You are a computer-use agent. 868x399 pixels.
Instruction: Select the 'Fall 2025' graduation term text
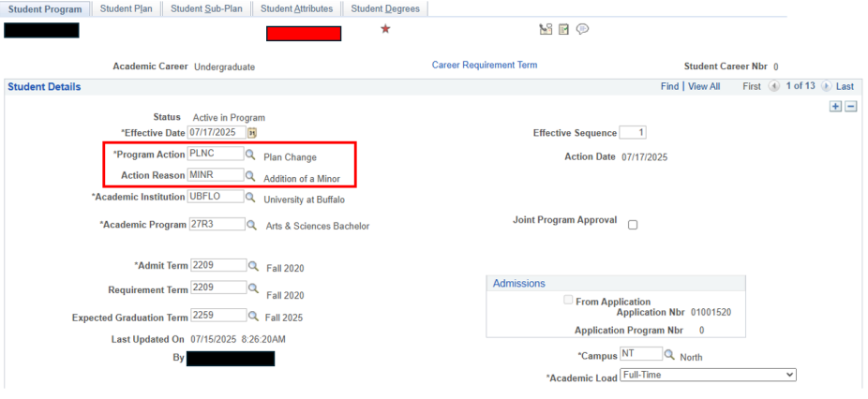[284, 318]
